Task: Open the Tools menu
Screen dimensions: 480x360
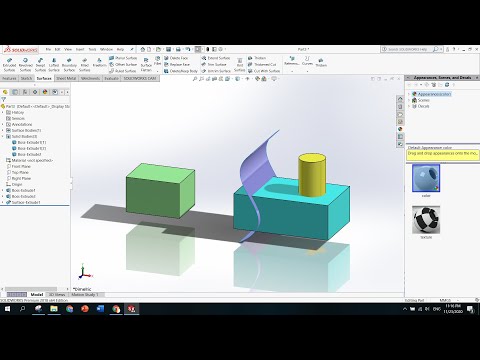Action: pyautogui.click(x=92, y=49)
